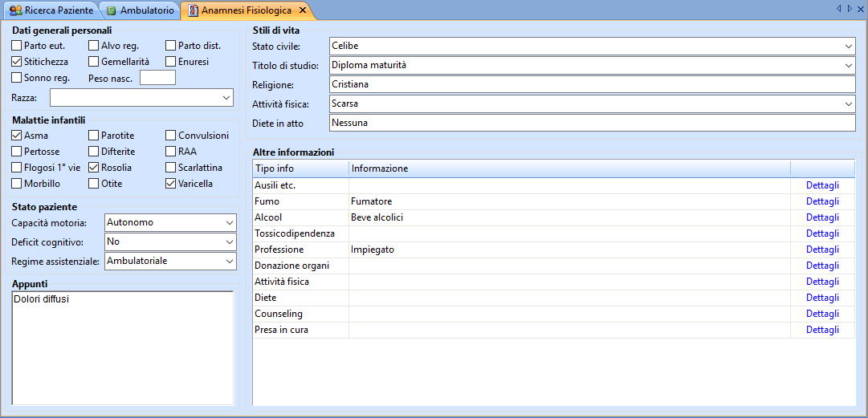The height and width of the screenshot is (418, 868).
Task: Check the Morbillo checkbox
Action: click(x=17, y=184)
